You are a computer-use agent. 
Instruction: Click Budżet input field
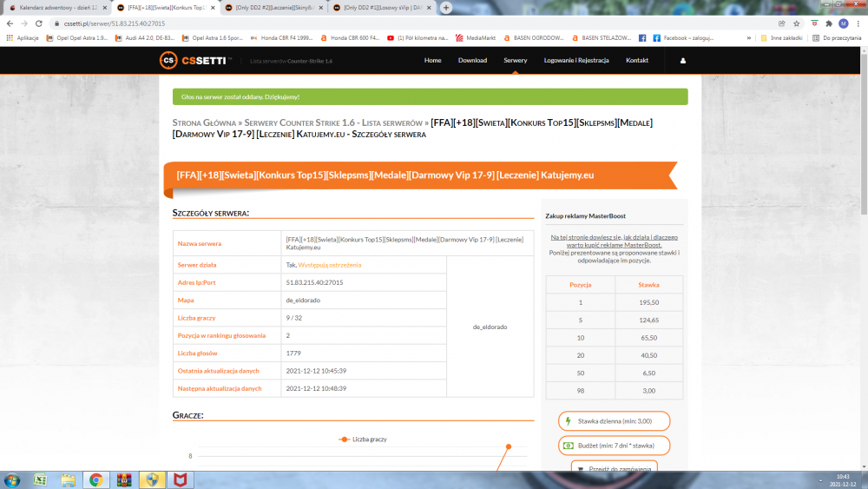(x=614, y=446)
